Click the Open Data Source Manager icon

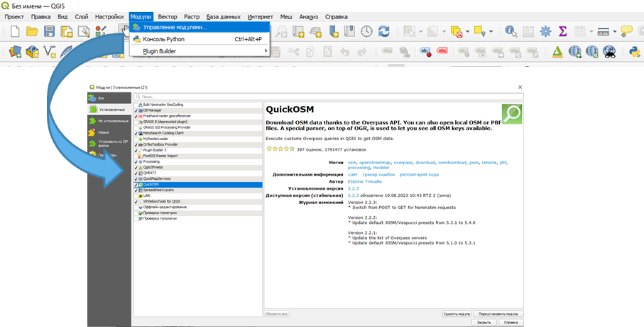tap(15, 51)
